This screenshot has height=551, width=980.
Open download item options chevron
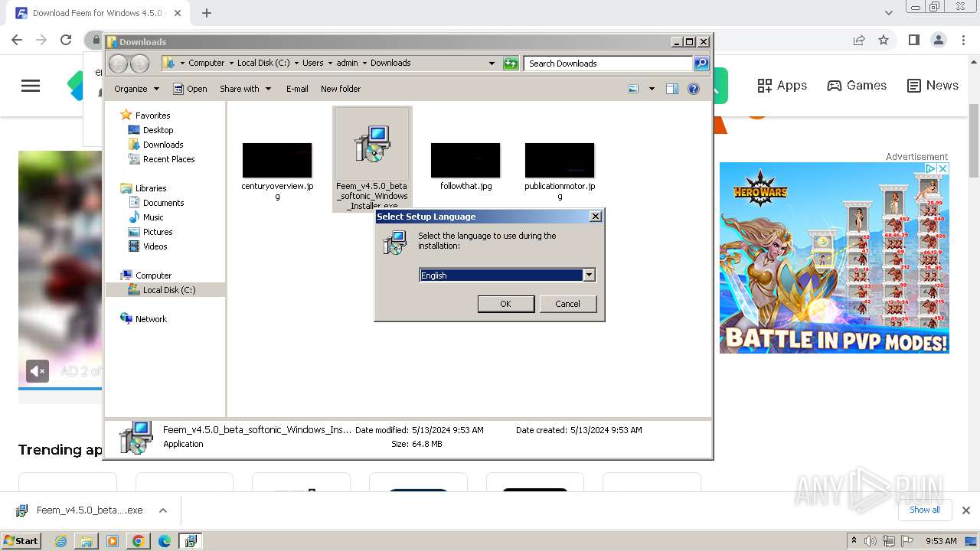pyautogui.click(x=162, y=510)
